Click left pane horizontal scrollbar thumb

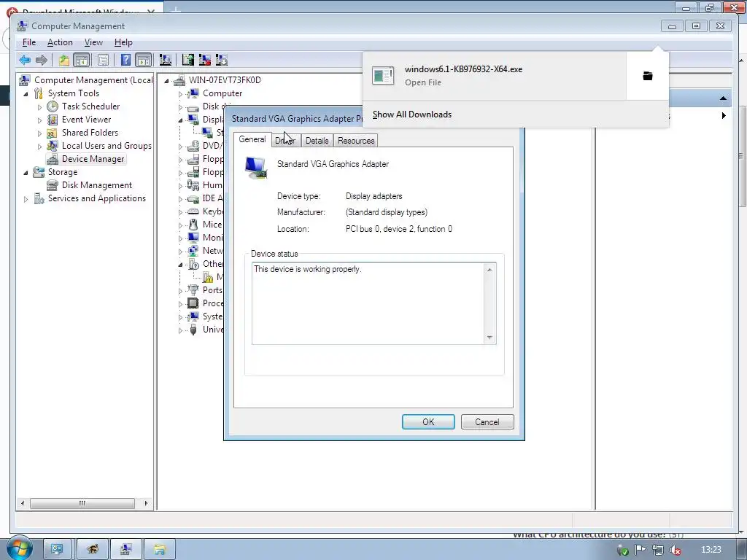click(x=82, y=503)
